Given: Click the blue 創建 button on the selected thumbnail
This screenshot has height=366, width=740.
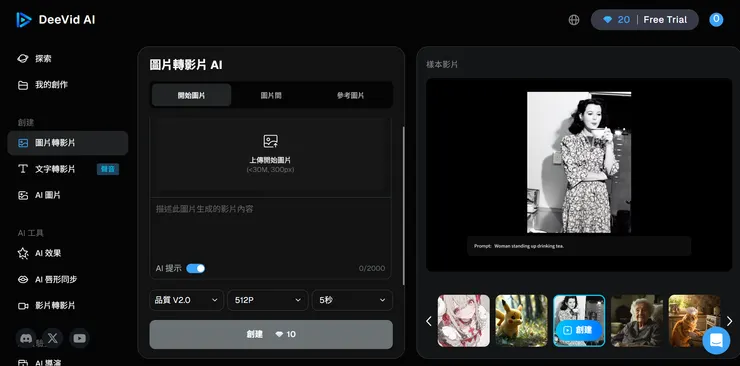Looking at the screenshot, I should [579, 330].
